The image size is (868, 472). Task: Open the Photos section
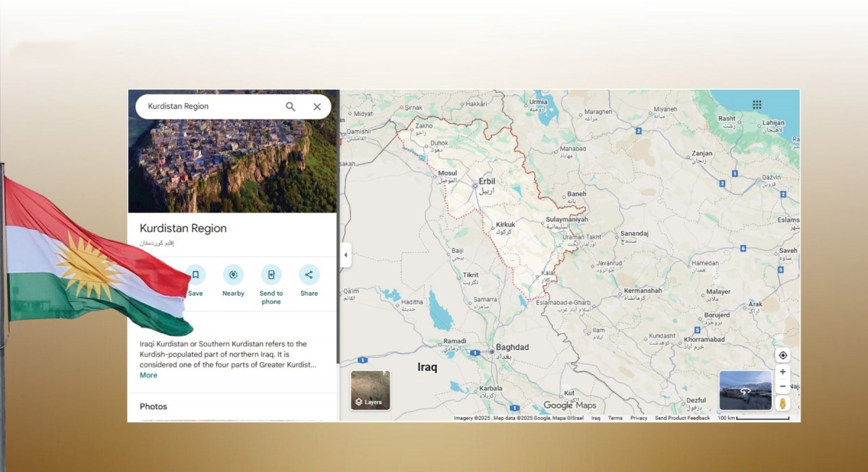point(154,406)
